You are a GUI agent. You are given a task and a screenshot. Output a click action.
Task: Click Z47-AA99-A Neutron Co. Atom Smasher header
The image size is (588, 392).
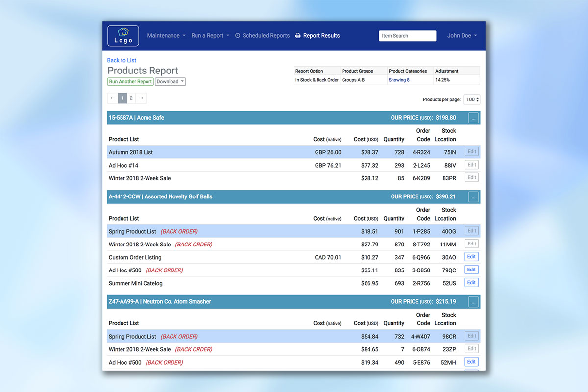[160, 302]
